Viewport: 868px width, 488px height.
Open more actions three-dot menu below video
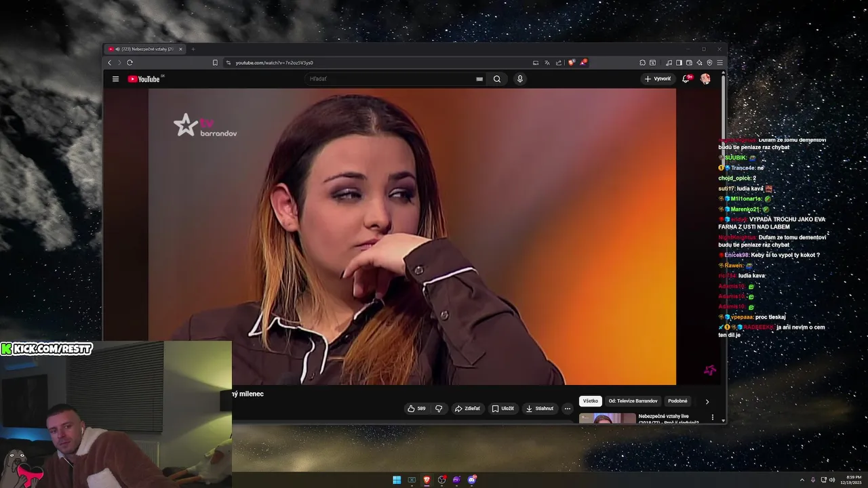click(568, 409)
